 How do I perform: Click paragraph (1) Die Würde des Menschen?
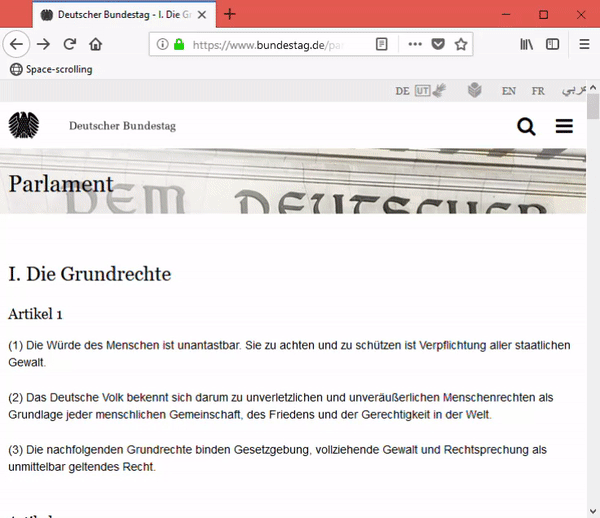(289, 353)
